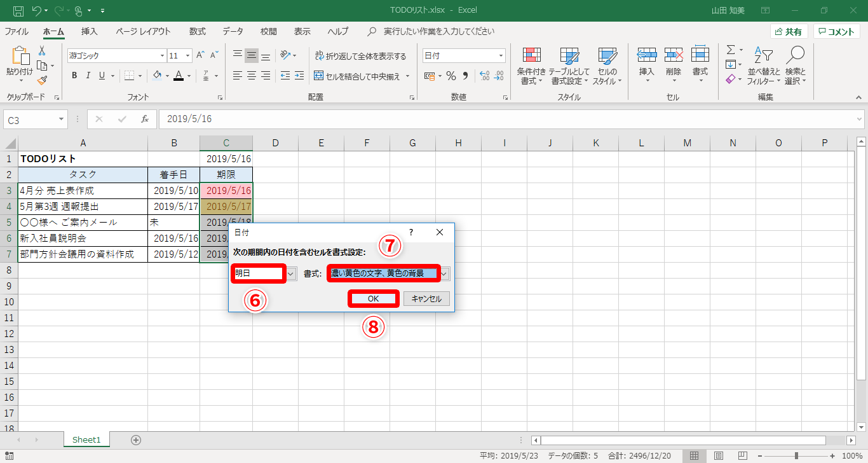Image resolution: width=868 pixels, height=463 pixels.
Task: Open Find & Select (検索と選択)
Action: point(795,66)
